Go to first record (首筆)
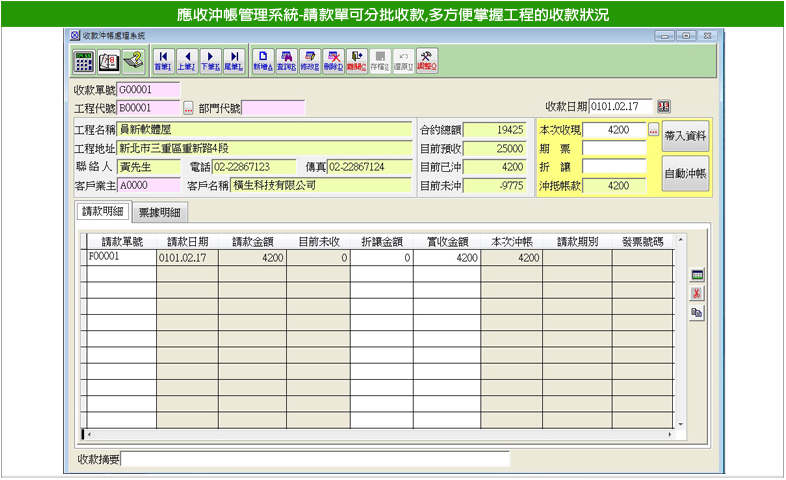Screen dimensions: 786x480 point(162,60)
